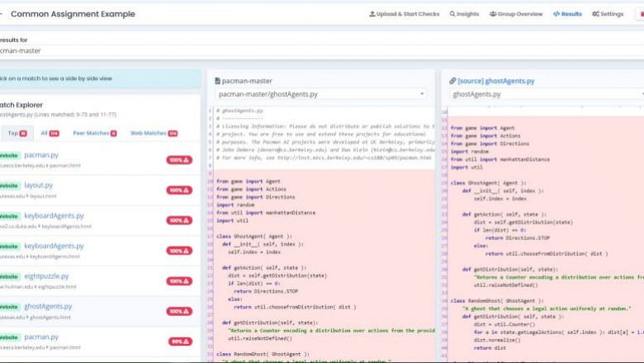Screen dimensions: 644x363
Task: Click the 'return Directions.STOP' line in source pane
Action: click(x=518, y=238)
